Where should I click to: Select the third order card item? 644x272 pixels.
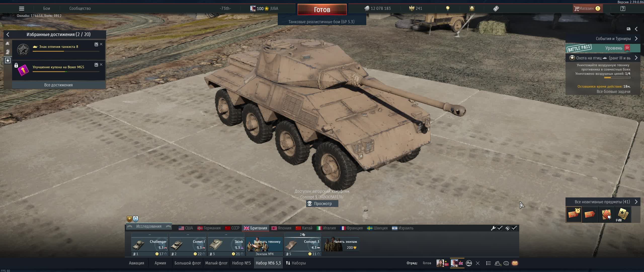(x=606, y=214)
